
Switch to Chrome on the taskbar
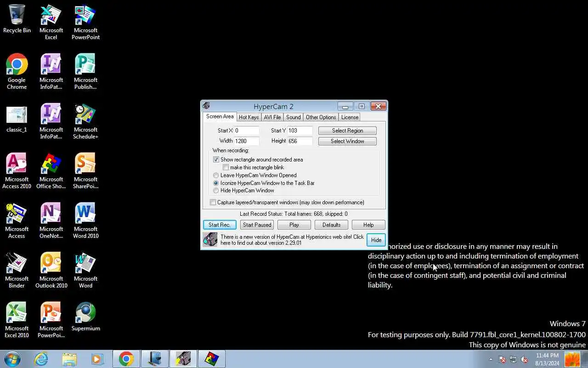coord(126,359)
